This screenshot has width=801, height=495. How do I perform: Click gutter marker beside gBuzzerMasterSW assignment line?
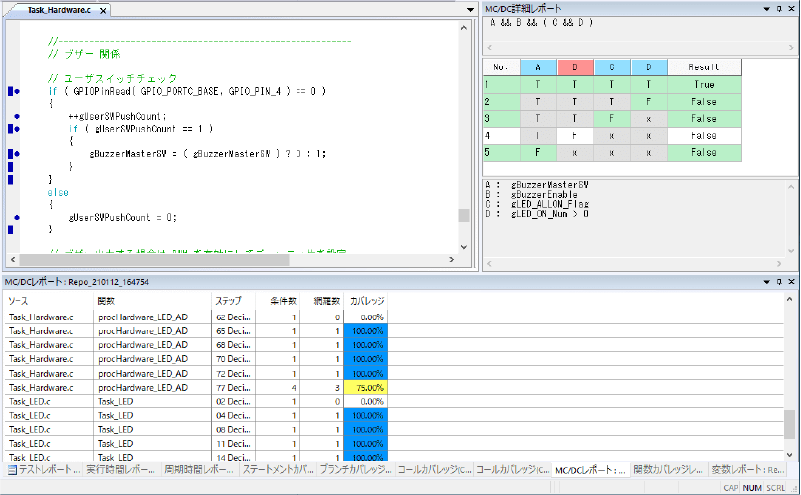point(17,154)
